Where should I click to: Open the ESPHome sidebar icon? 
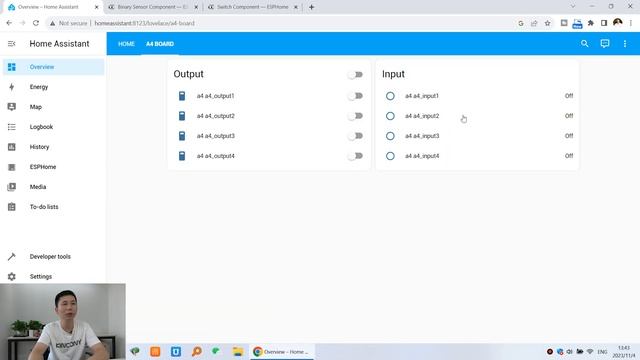[11, 167]
